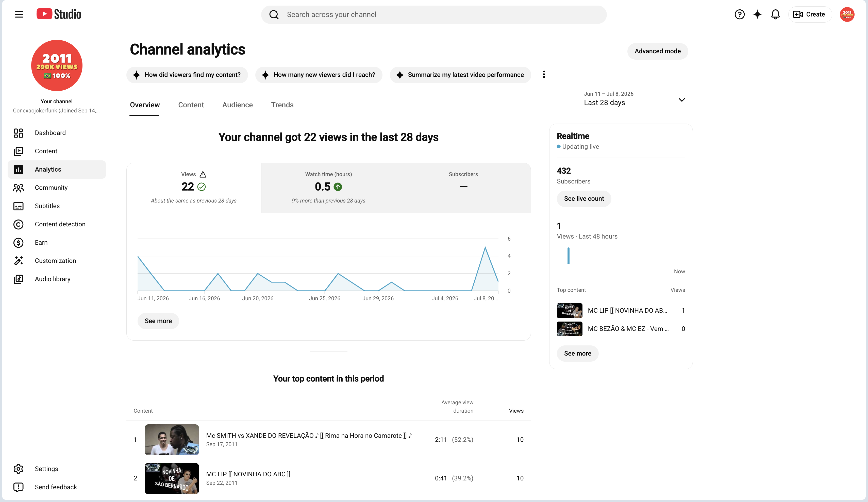
Task: Open Customization in the sidebar
Action: point(57,261)
